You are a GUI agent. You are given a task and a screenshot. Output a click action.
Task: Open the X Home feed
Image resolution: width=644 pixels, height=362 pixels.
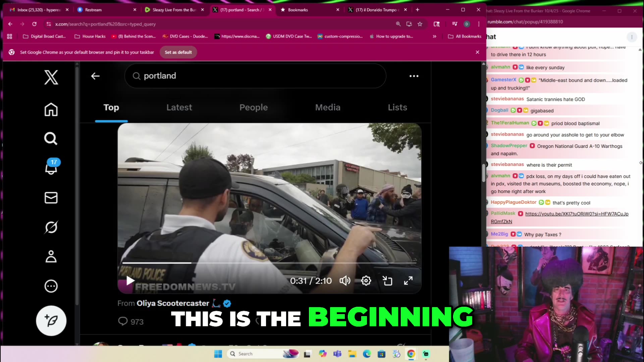point(51,110)
